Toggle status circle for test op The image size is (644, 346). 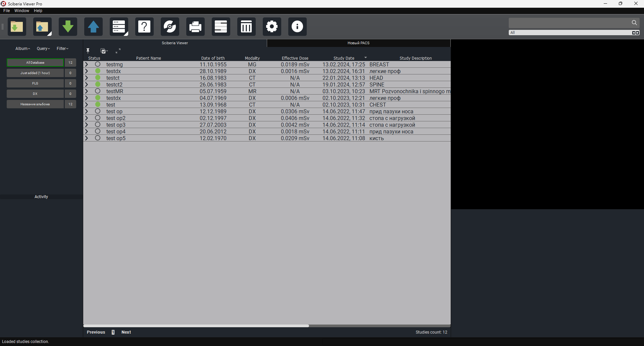click(98, 111)
